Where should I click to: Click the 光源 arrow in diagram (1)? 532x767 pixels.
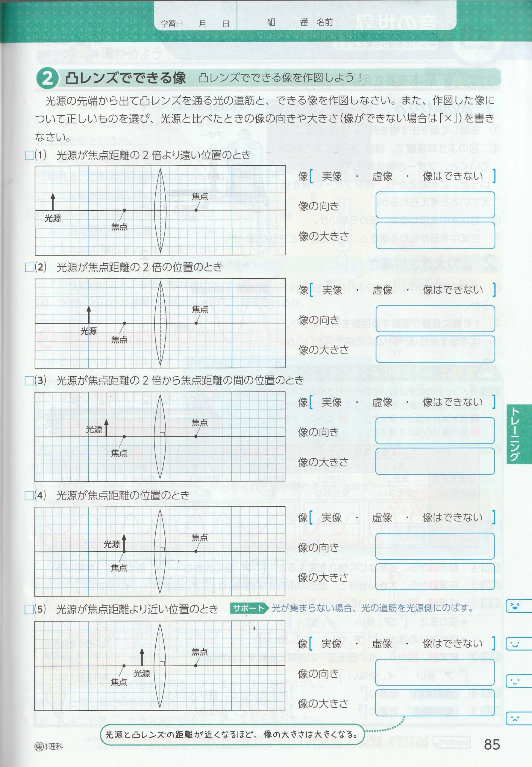pyautogui.click(x=53, y=202)
